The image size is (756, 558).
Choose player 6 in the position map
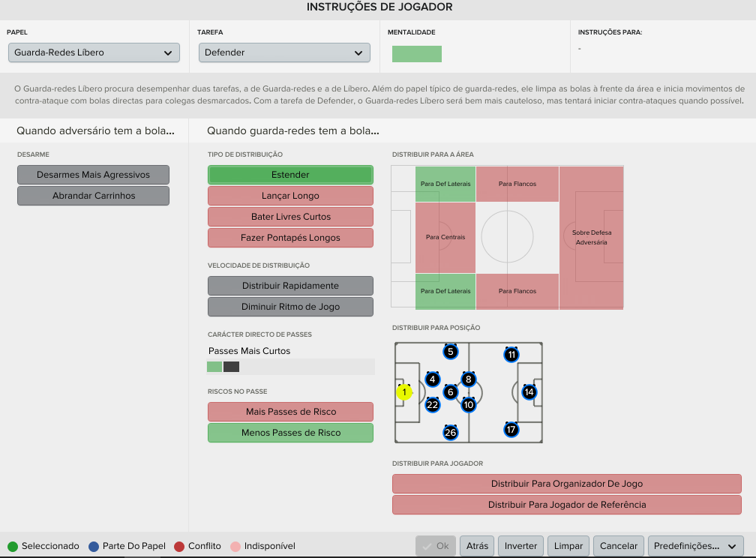point(450,391)
